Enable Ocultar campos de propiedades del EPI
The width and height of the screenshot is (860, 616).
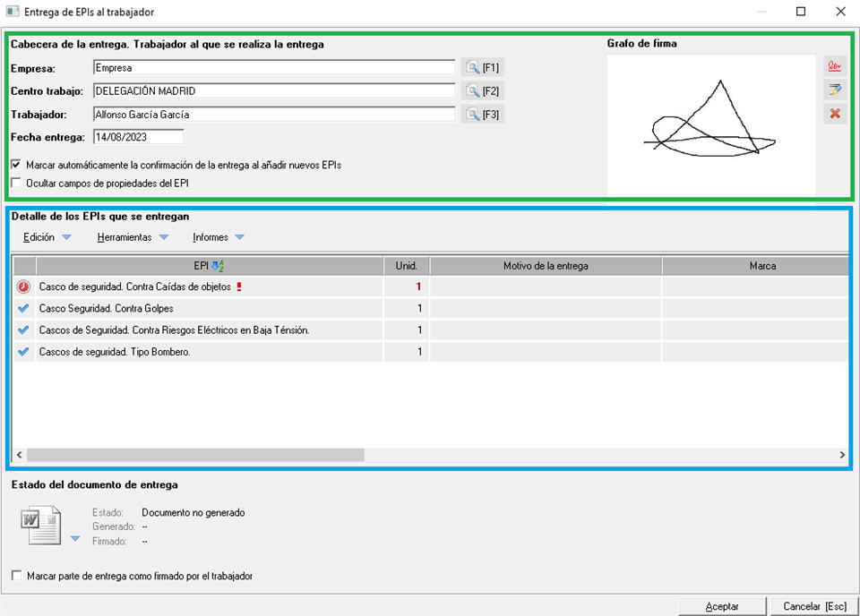(16, 183)
